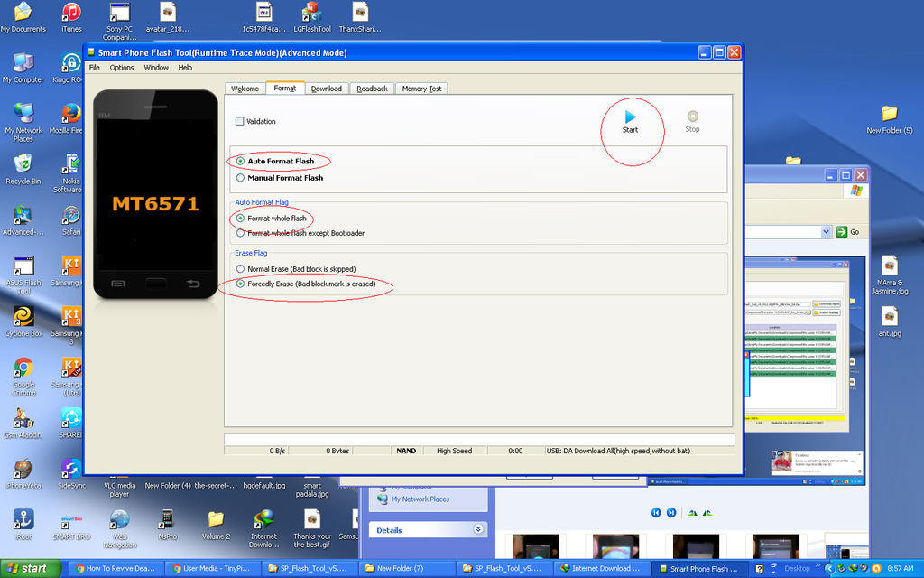Open the Options menu

(x=122, y=68)
